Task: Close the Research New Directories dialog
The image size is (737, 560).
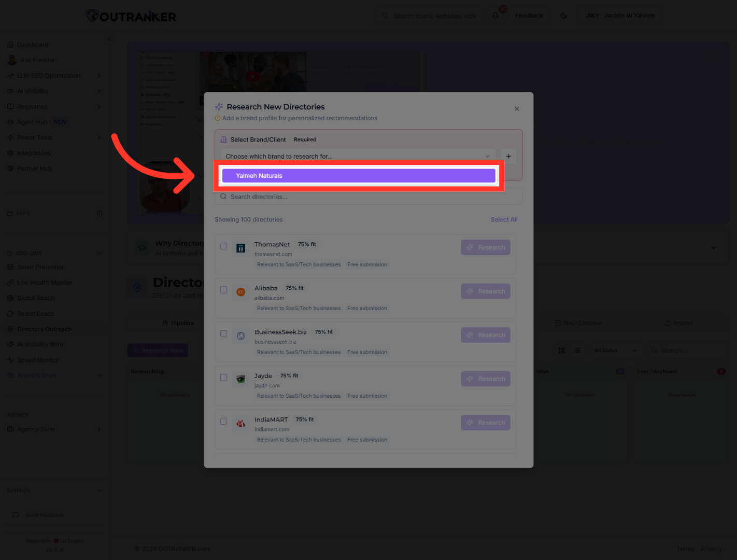Action: 517,109
